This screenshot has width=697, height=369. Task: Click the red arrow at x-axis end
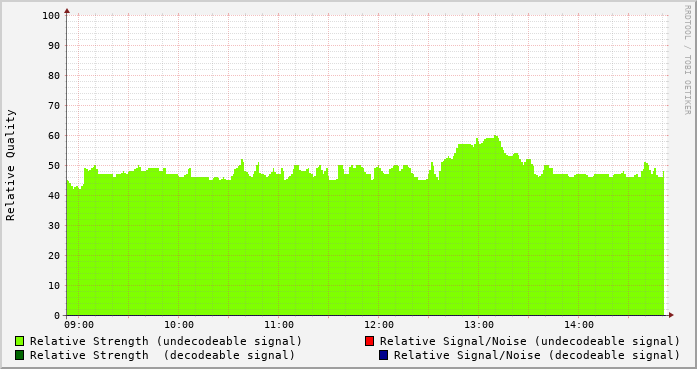click(x=671, y=315)
